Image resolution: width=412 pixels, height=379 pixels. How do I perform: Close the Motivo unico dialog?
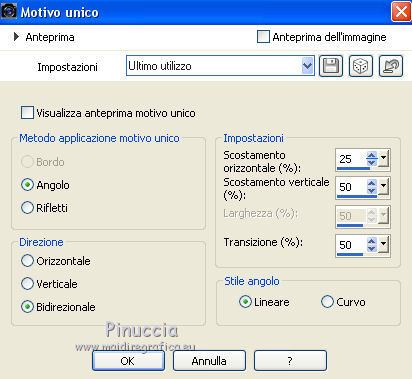pos(401,12)
